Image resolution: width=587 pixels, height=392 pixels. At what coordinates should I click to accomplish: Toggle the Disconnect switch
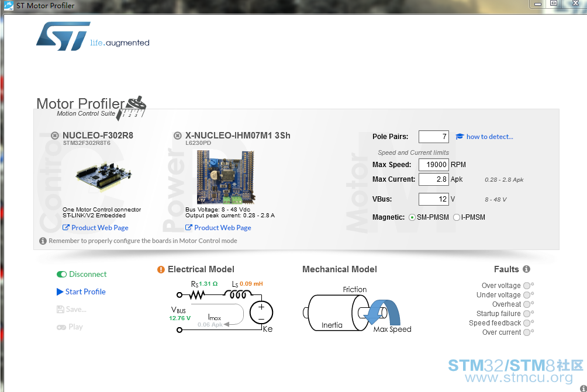pos(61,274)
